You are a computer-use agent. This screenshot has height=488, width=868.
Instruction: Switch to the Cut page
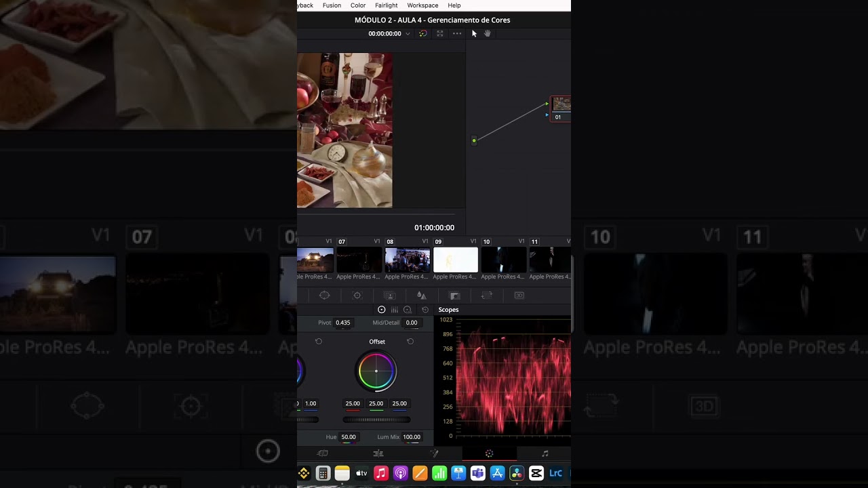pos(323,453)
